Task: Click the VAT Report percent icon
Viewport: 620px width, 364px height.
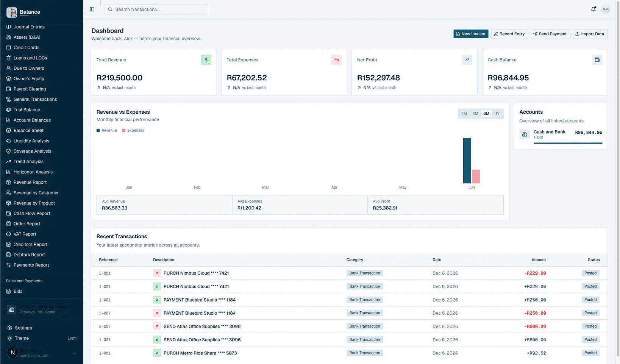Action: click(x=8, y=234)
